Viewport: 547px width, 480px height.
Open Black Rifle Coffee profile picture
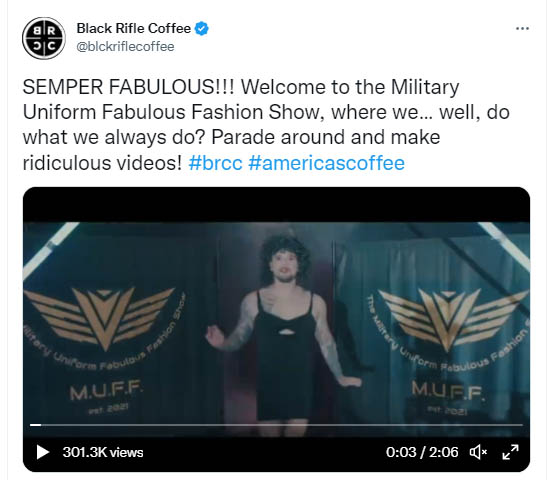tap(44, 38)
